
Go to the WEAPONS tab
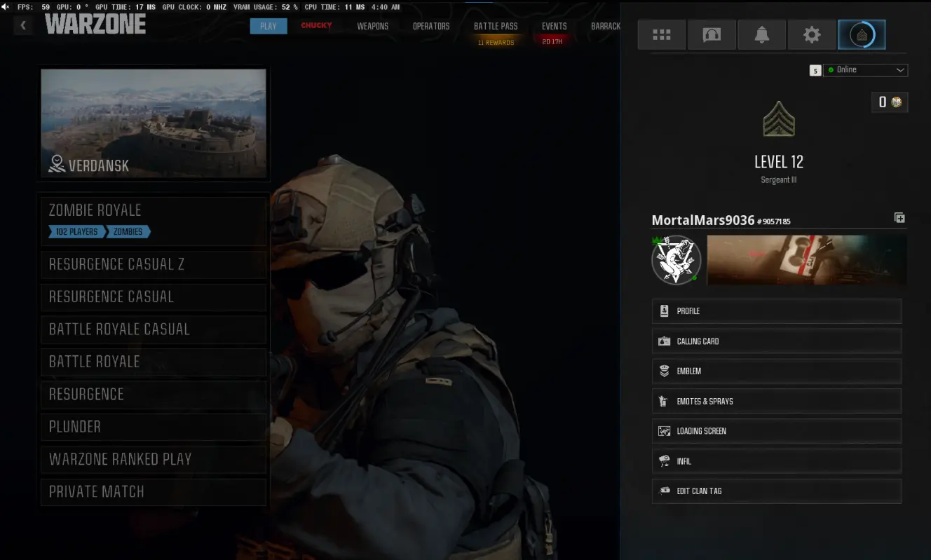pos(372,27)
